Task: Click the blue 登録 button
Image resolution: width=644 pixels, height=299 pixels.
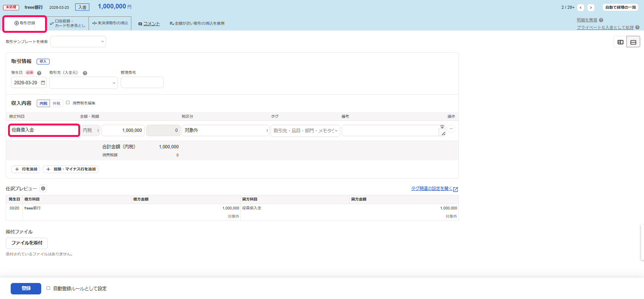Action: click(x=26, y=288)
